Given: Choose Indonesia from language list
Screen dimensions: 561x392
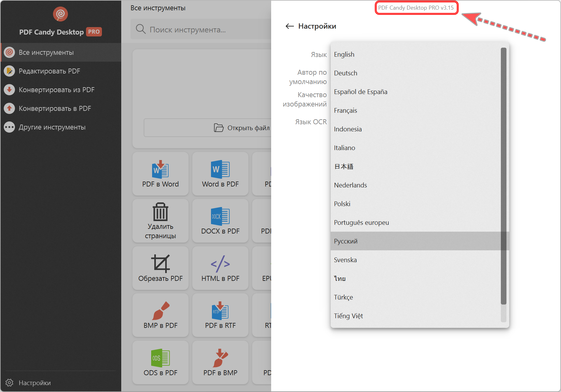Looking at the screenshot, I should [x=416, y=129].
